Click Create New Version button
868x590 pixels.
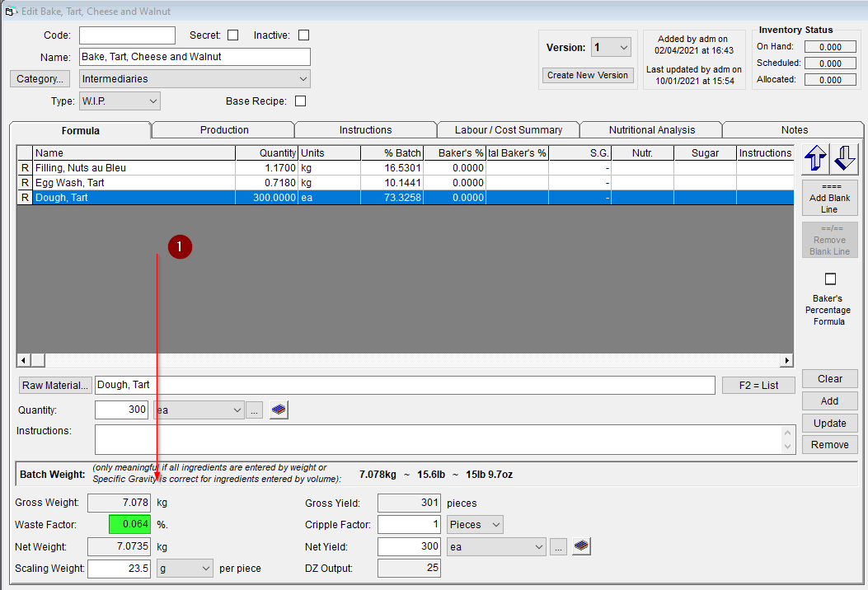588,75
